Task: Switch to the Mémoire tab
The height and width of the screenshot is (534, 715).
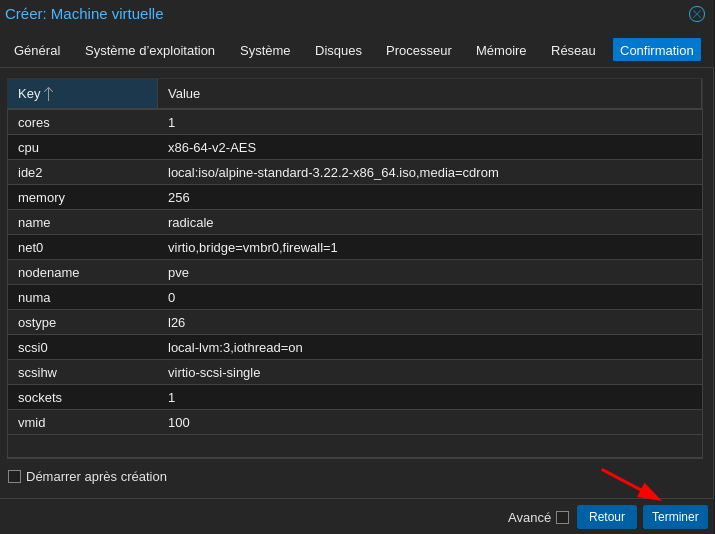Action: point(501,50)
